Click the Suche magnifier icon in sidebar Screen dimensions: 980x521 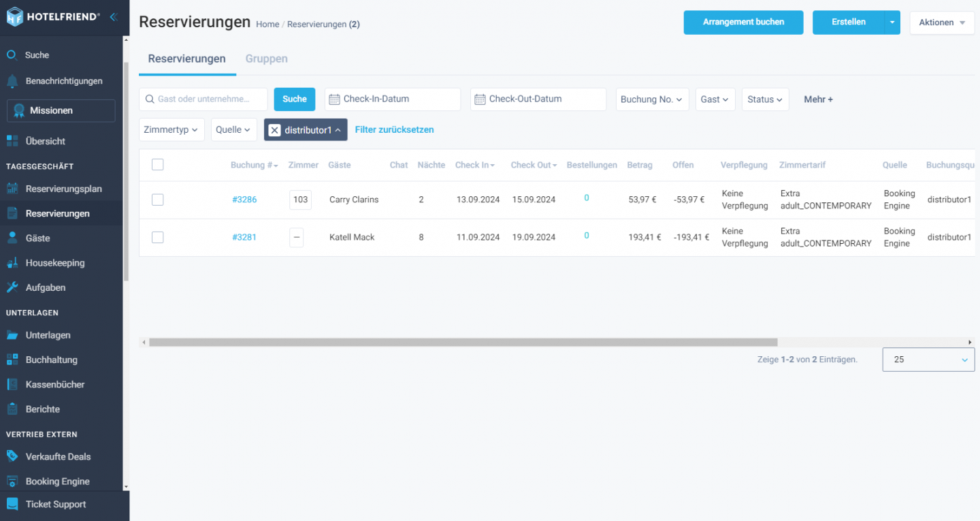(12, 55)
